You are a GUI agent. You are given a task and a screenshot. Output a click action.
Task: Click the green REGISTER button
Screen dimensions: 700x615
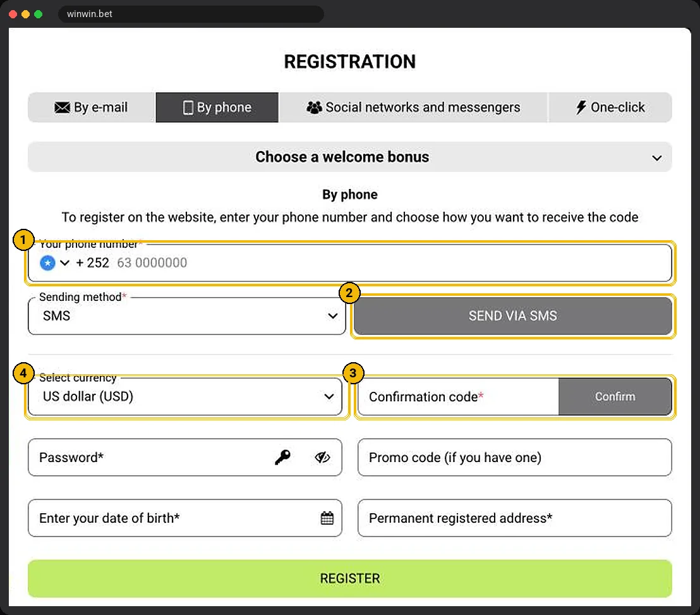pyautogui.click(x=349, y=578)
